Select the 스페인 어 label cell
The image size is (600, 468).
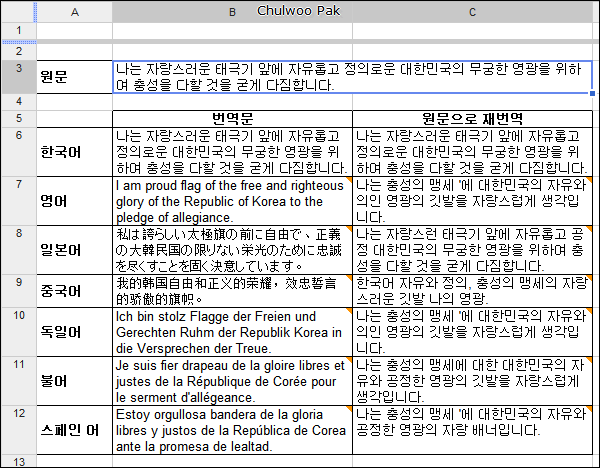click(x=75, y=430)
